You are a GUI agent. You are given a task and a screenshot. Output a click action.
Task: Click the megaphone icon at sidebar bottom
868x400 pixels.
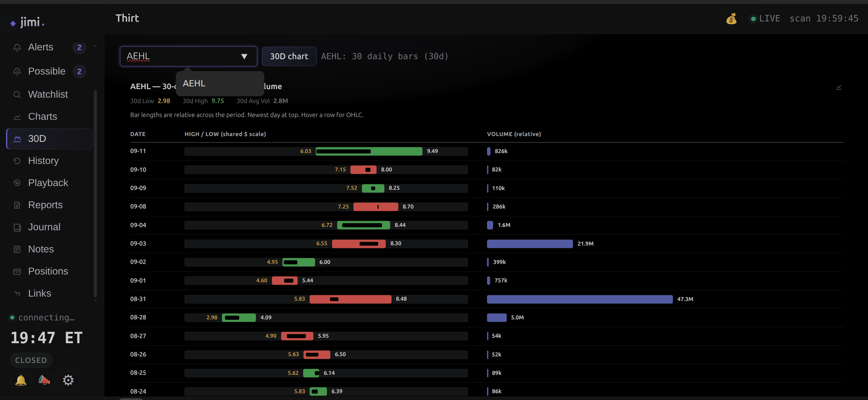(x=44, y=380)
